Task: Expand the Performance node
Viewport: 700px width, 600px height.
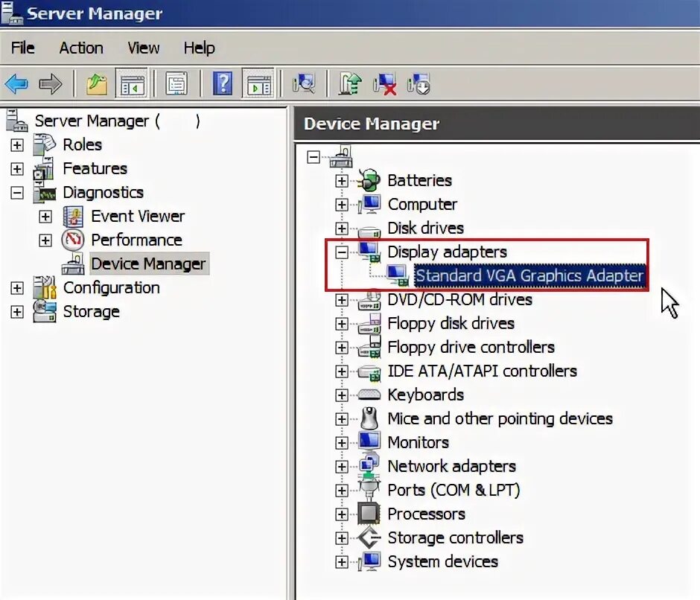Action: pos(45,240)
